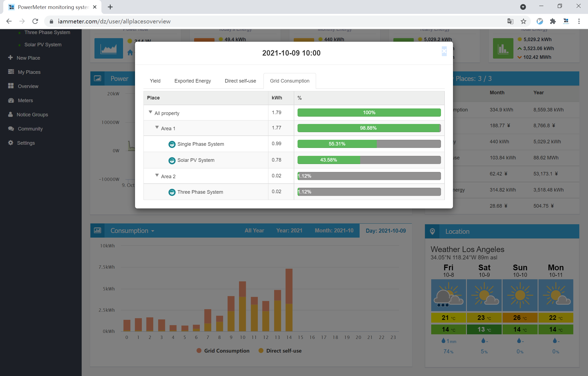Toggle Direct self-use series in chart legend

280,351
